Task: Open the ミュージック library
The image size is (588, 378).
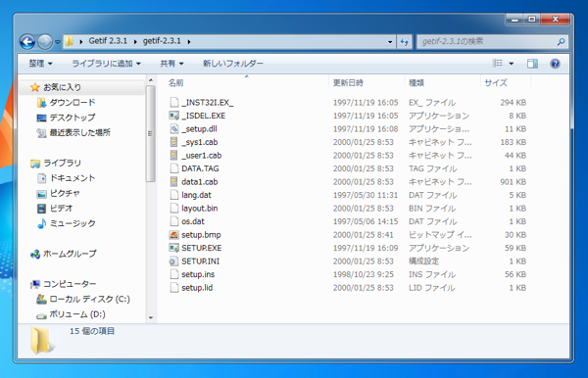Action: [73, 223]
